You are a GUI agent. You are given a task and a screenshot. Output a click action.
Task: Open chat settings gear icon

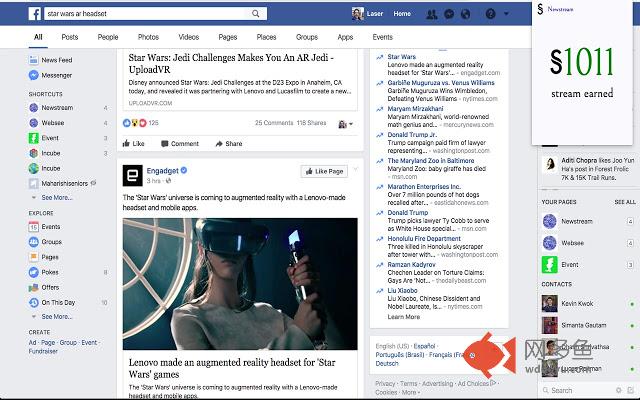click(x=619, y=390)
